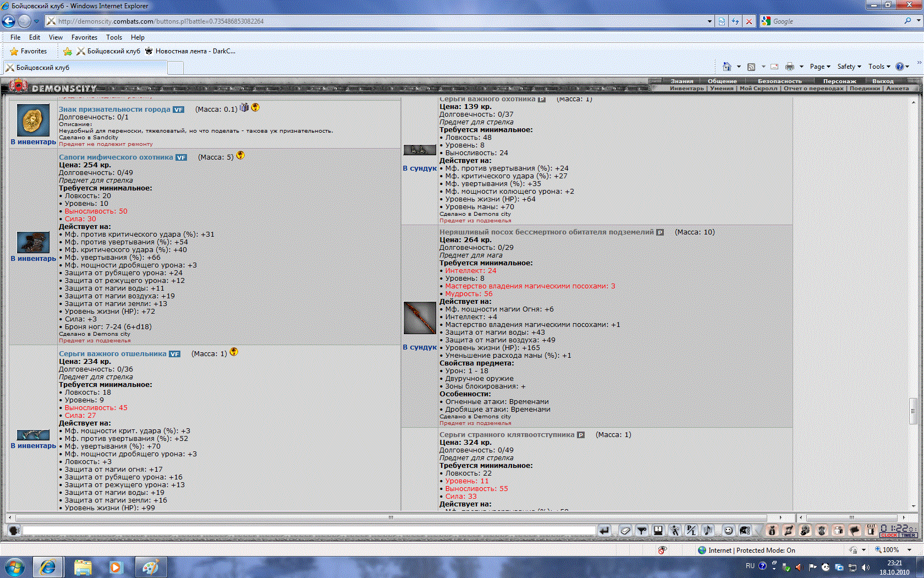Screen dimensions: 924x578
Task: Click the clan crest icon
Action: [822, 530]
